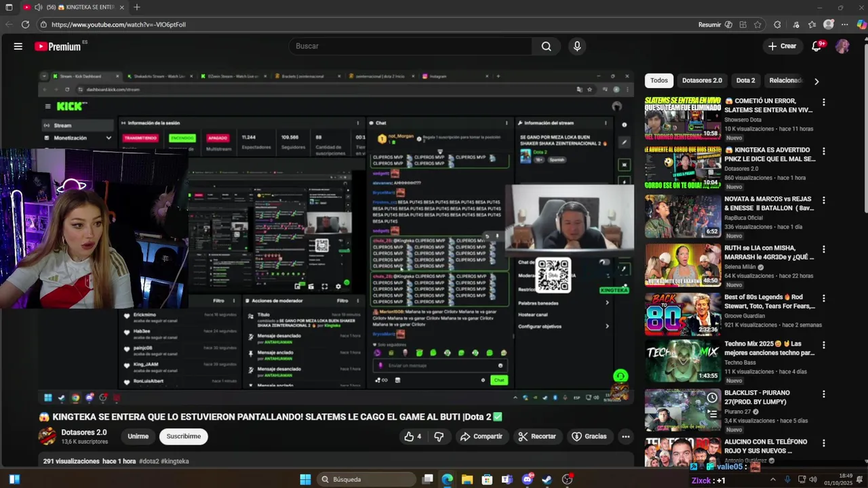Open File Explorer from taskbar
868x488 pixels.
467,479
